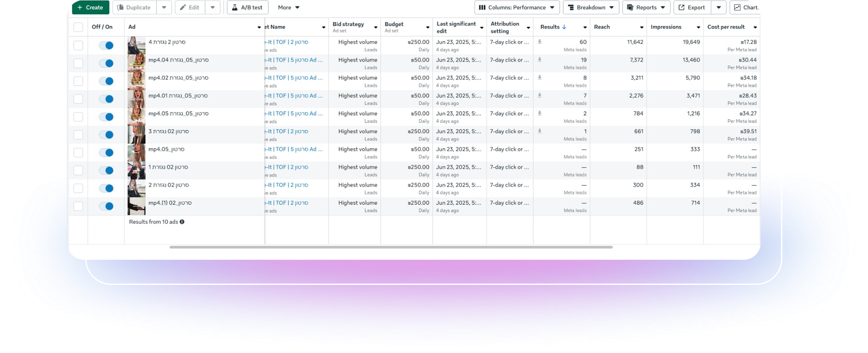
Task: Click the Export arrow icon
Action: (682, 7)
